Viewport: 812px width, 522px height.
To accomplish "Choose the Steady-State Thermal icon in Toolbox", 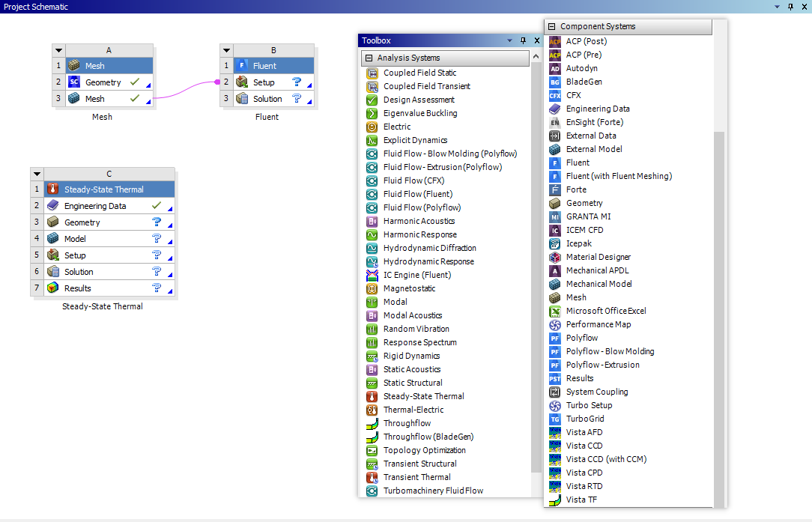I will (372, 396).
